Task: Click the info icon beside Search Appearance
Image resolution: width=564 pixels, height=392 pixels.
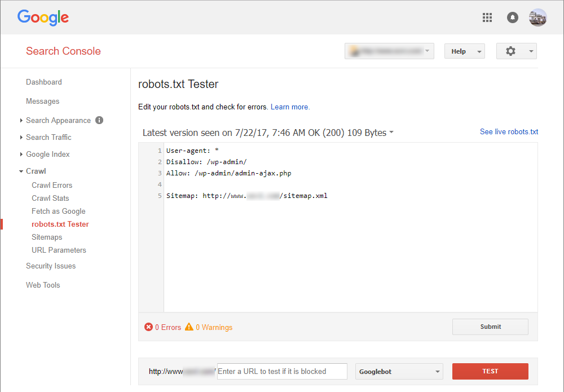Action: click(x=99, y=120)
